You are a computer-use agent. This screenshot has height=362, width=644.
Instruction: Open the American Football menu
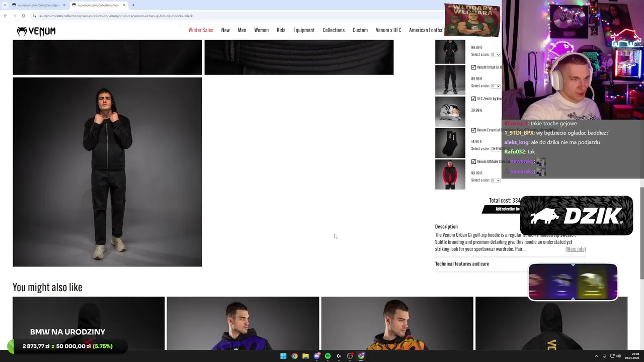tap(427, 30)
